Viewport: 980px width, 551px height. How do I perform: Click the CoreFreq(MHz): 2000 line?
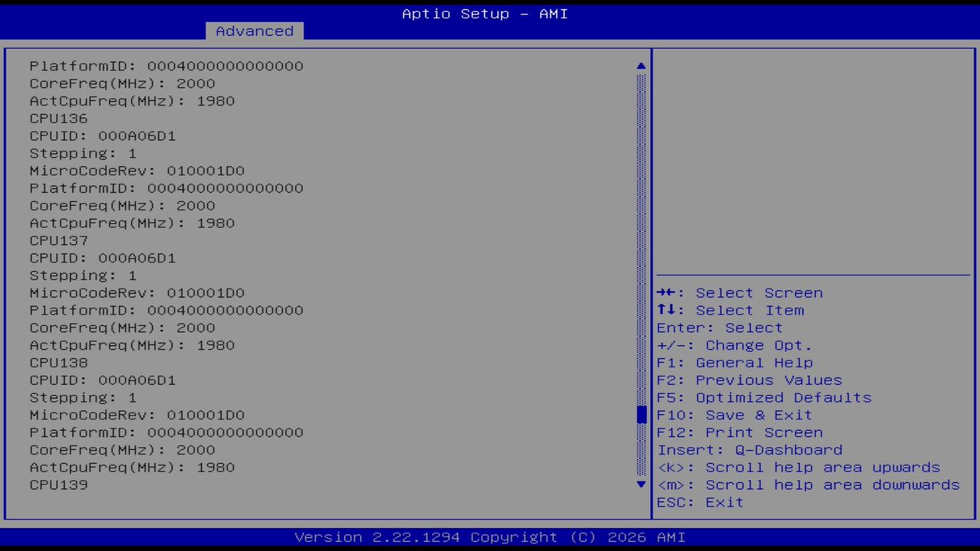point(122,83)
